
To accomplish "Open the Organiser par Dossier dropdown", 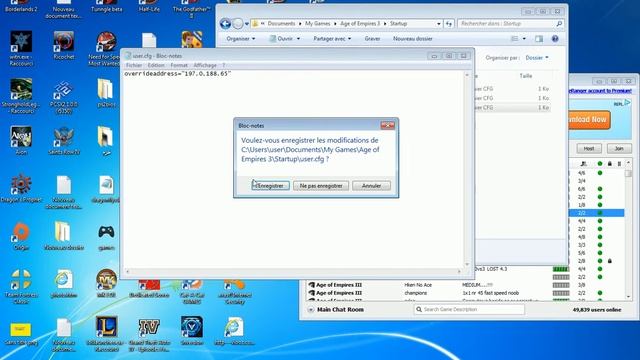I will coord(537,58).
